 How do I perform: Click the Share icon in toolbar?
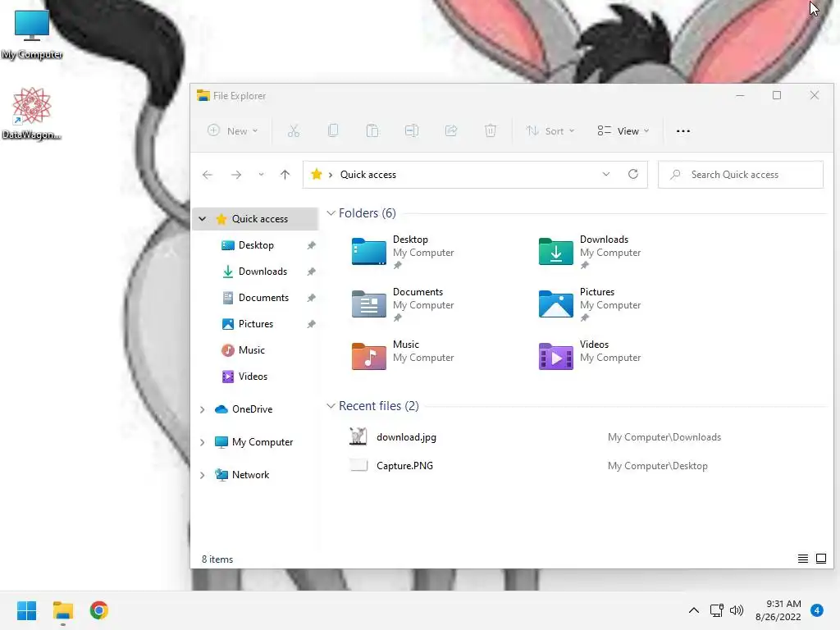(451, 130)
